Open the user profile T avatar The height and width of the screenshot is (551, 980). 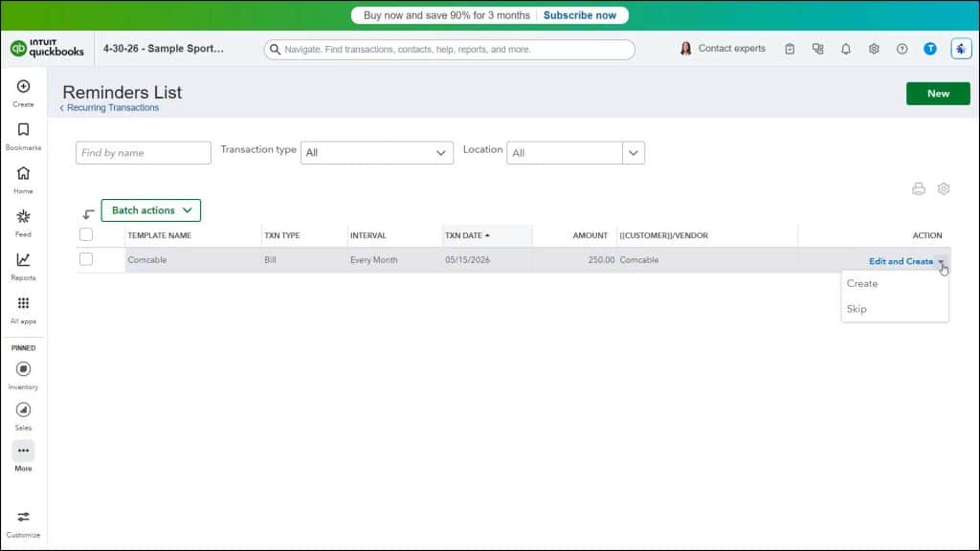coord(930,49)
